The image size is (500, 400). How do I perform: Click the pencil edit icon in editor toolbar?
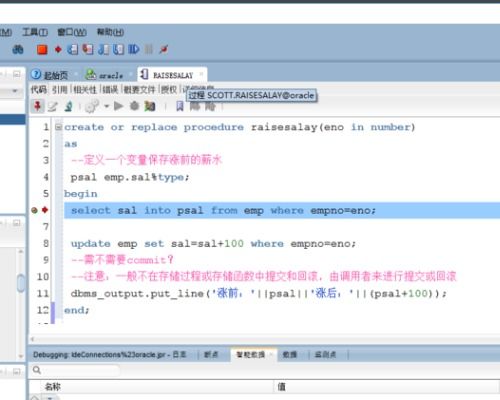[x=52, y=107]
